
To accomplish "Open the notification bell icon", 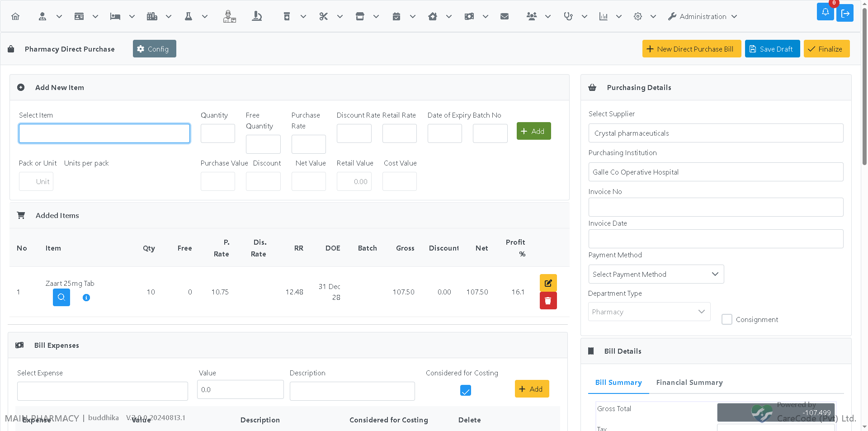I will pyautogui.click(x=825, y=12).
